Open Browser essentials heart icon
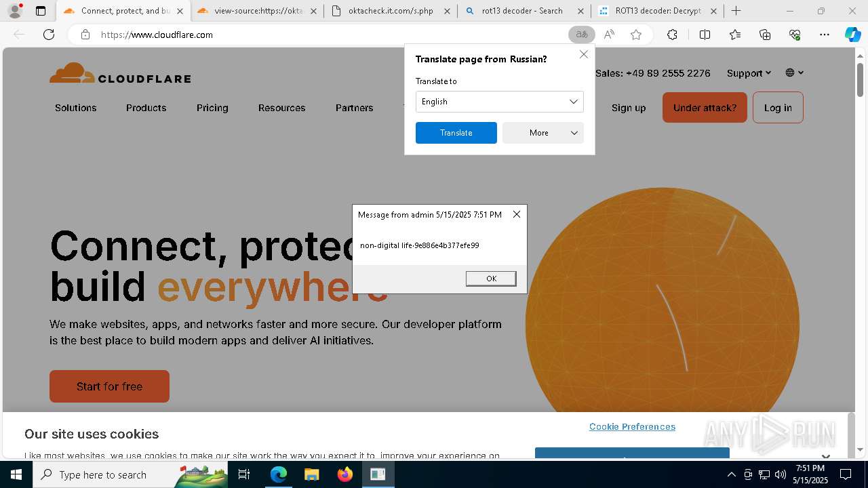This screenshot has width=868, height=488. (795, 35)
